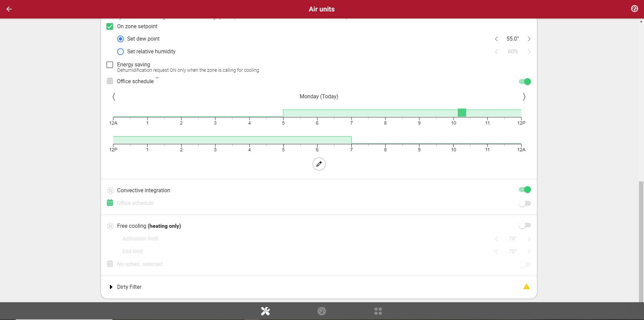Expand the Dirty Filter section
This screenshot has width=644, height=320.
(111, 287)
